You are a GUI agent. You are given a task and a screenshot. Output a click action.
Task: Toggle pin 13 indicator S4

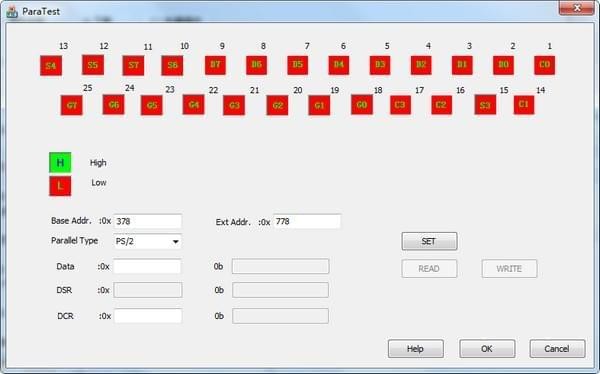click(x=51, y=65)
